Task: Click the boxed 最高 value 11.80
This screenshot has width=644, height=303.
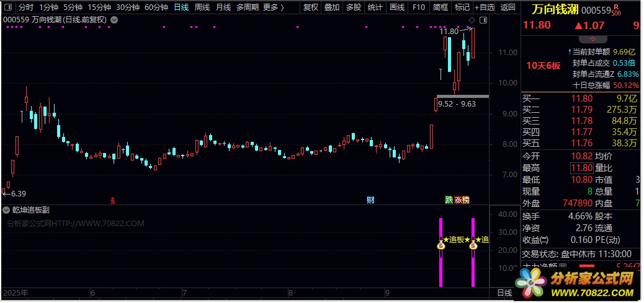Action: pos(581,168)
